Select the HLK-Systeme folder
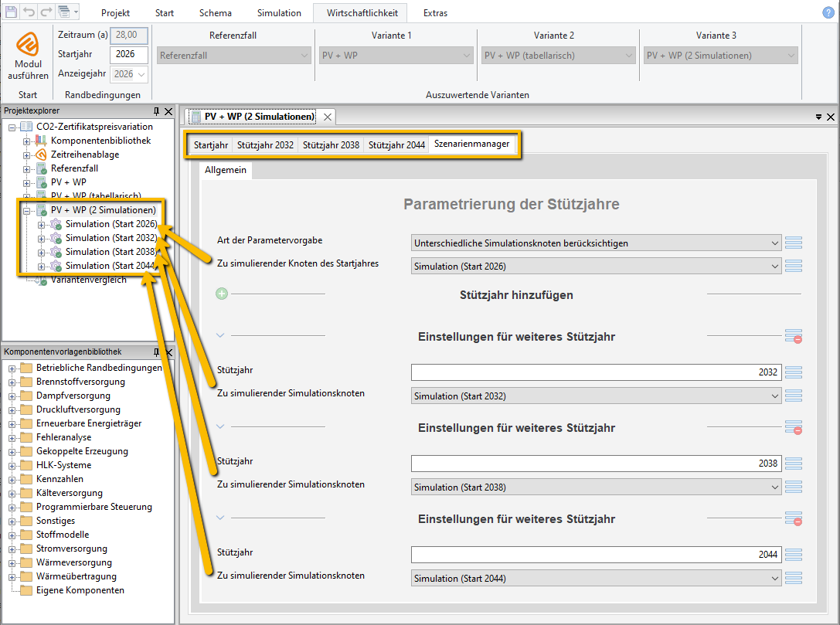This screenshot has width=840, height=625. (63, 465)
